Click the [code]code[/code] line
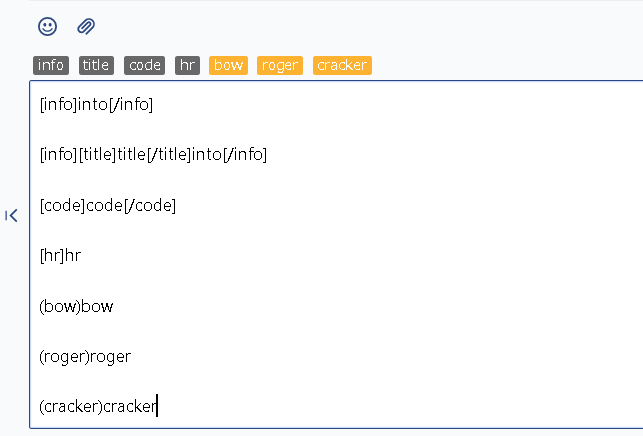Viewport: 643px width, 436px height. [108, 205]
